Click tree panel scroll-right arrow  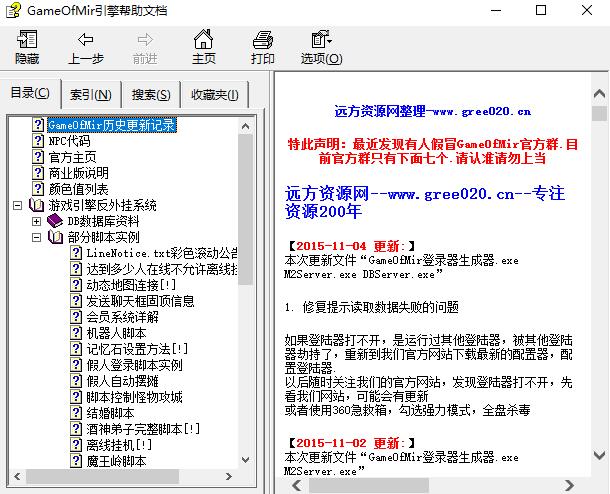point(229,476)
